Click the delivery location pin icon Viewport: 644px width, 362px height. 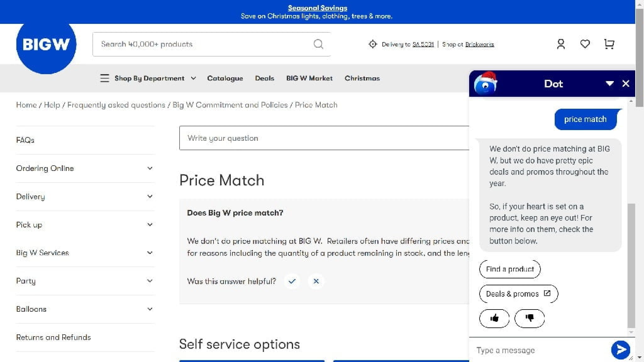tap(373, 44)
